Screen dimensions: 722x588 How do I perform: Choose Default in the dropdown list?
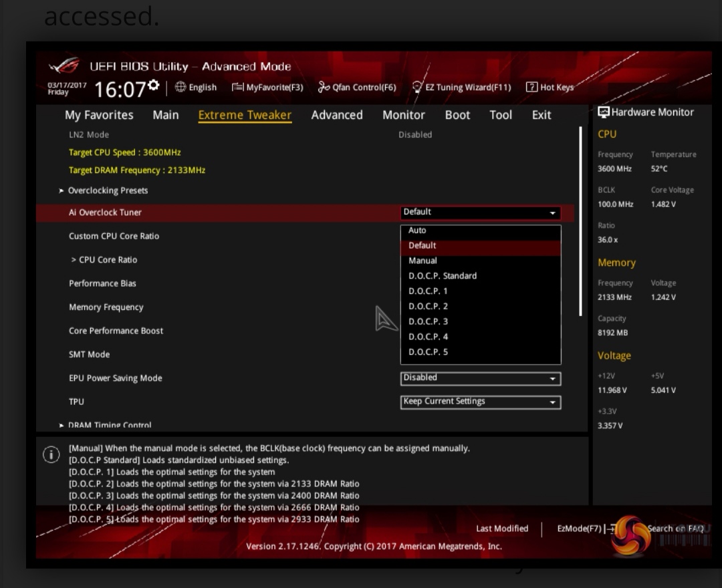[481, 246]
